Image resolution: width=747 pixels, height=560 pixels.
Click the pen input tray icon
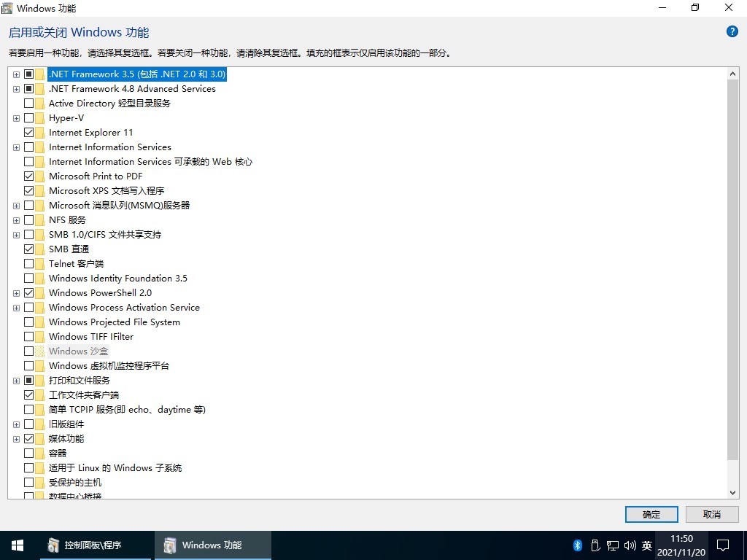pos(595,545)
